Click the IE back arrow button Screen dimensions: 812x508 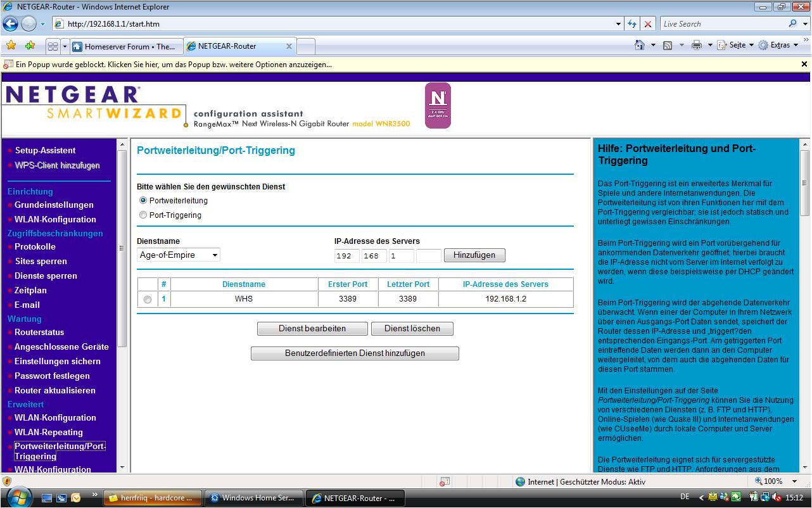(x=11, y=24)
